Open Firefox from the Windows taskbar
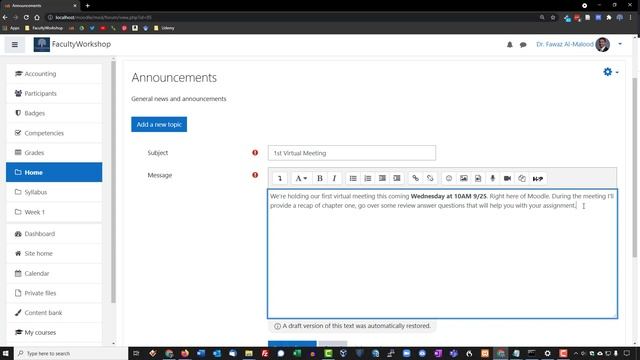This screenshot has height=360, width=640. 185,353
